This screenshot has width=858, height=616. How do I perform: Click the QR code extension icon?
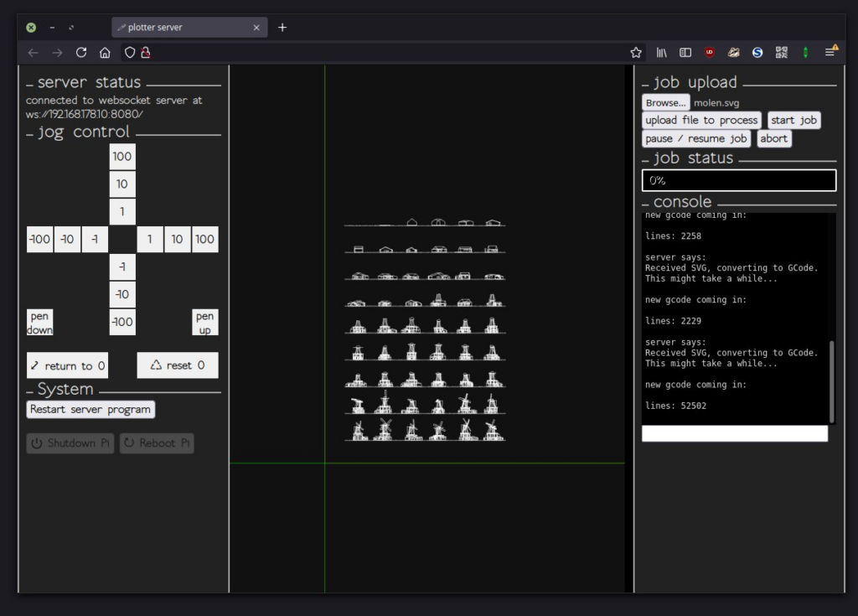(782, 53)
